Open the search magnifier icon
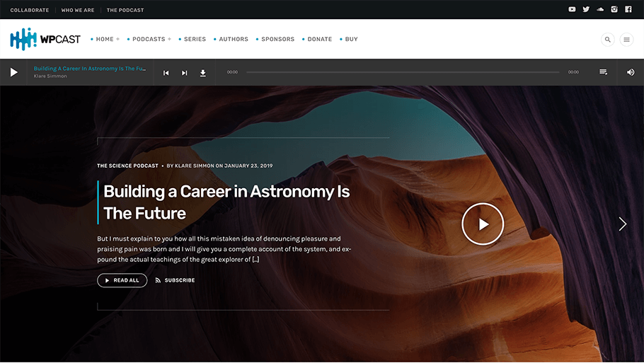Image resolution: width=644 pixels, height=363 pixels. point(607,40)
